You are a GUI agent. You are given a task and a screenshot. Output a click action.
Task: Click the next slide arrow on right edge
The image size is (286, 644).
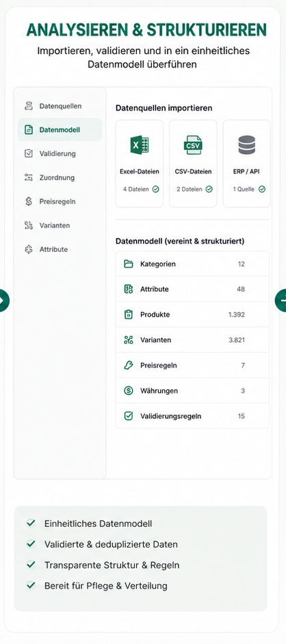pos(281,300)
